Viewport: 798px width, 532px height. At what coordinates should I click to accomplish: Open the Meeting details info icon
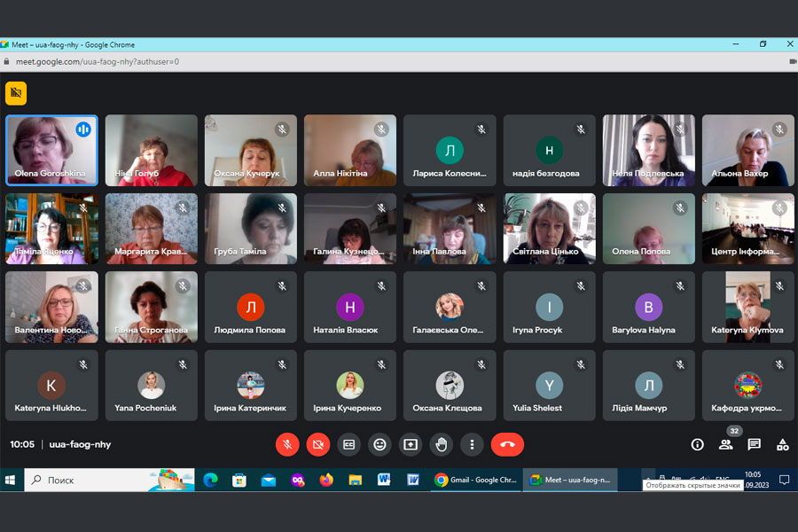point(697,444)
